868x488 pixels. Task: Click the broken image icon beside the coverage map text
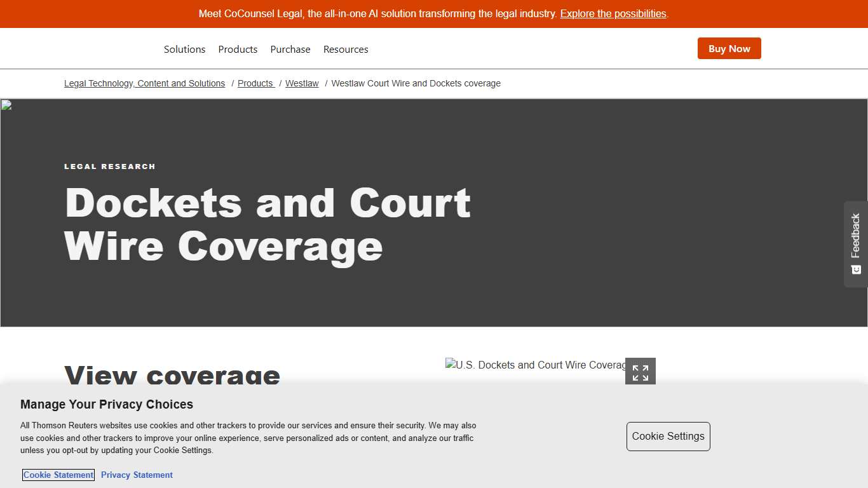point(450,365)
